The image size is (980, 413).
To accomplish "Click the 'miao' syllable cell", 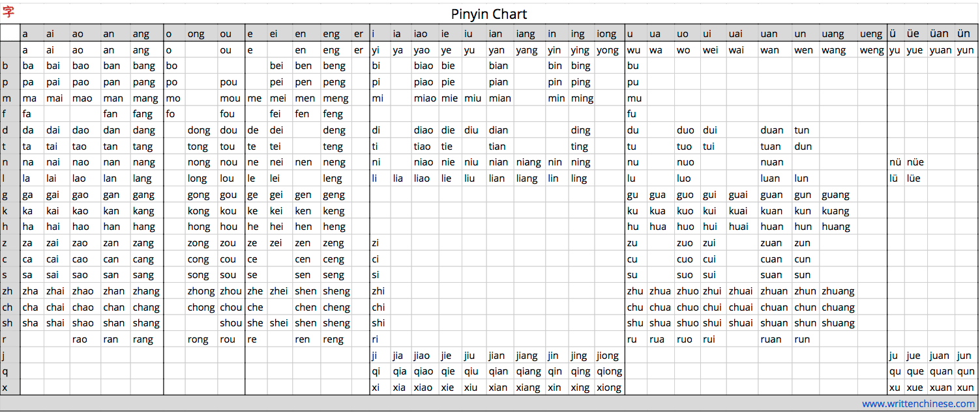I will (424, 98).
